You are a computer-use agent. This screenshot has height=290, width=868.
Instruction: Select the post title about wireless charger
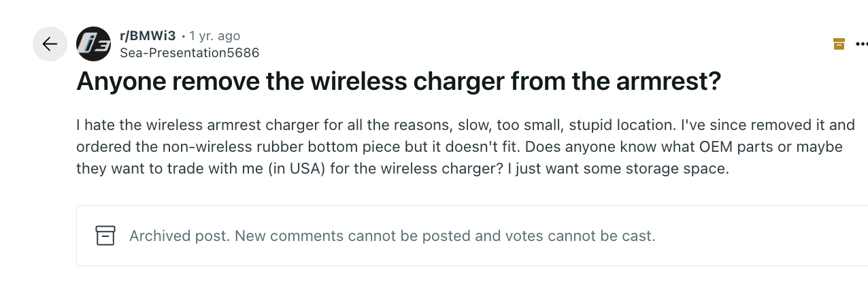click(399, 82)
